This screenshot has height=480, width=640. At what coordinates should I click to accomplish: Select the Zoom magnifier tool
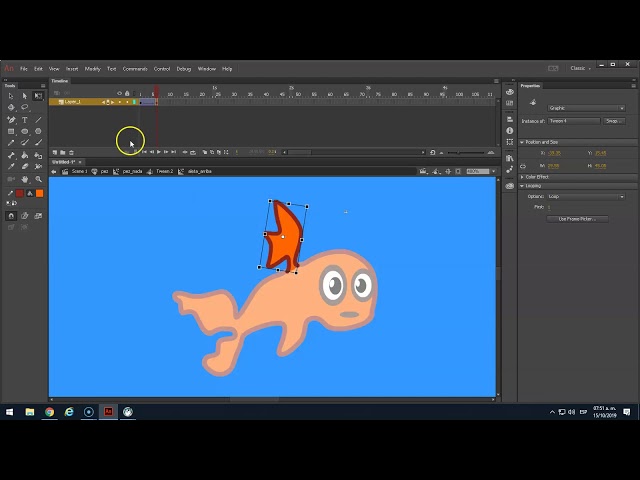click(38, 179)
